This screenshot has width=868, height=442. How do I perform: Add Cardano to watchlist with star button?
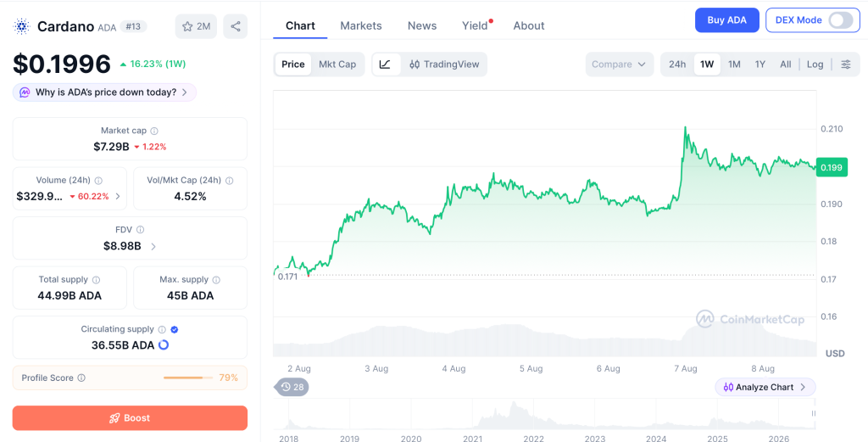(x=196, y=26)
